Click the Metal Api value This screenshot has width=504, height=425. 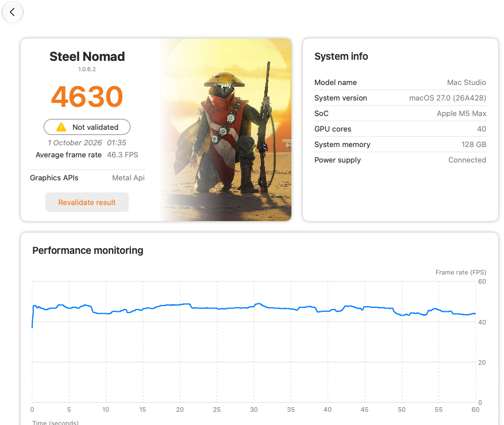(x=128, y=177)
